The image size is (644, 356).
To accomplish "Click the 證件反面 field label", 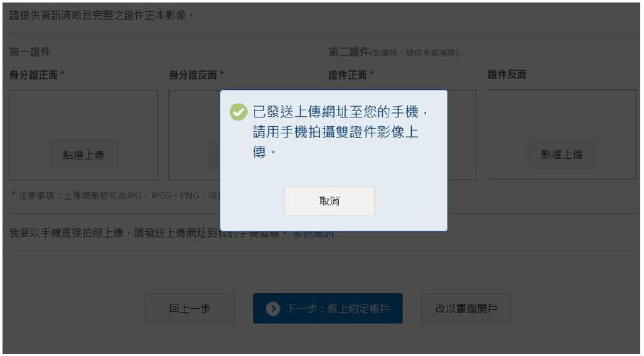I will click(x=507, y=74).
